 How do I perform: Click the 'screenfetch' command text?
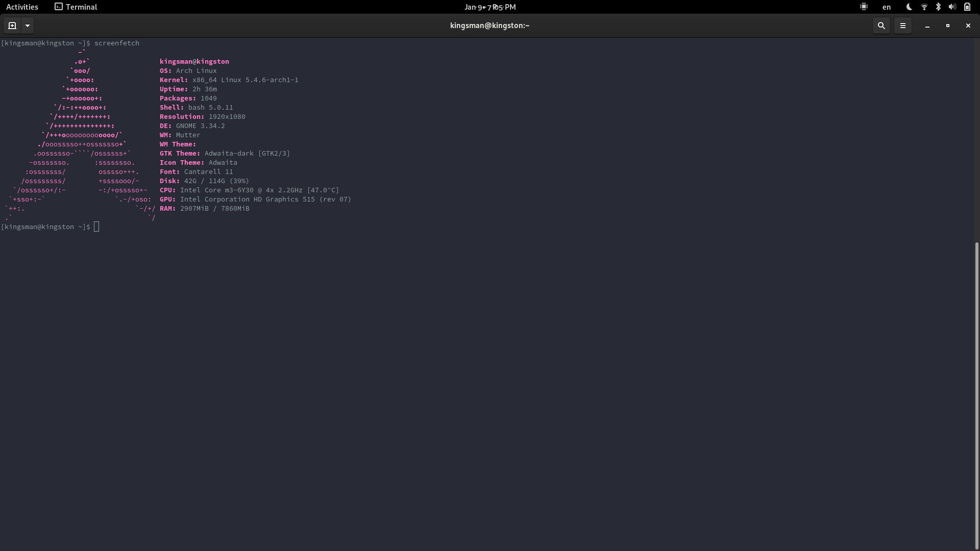click(117, 43)
